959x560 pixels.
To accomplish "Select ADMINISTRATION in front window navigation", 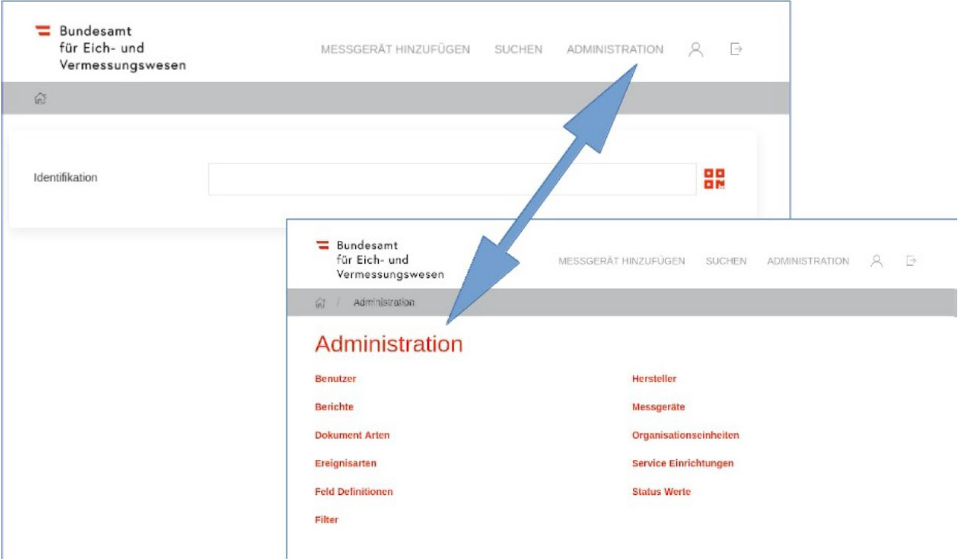I will (808, 261).
